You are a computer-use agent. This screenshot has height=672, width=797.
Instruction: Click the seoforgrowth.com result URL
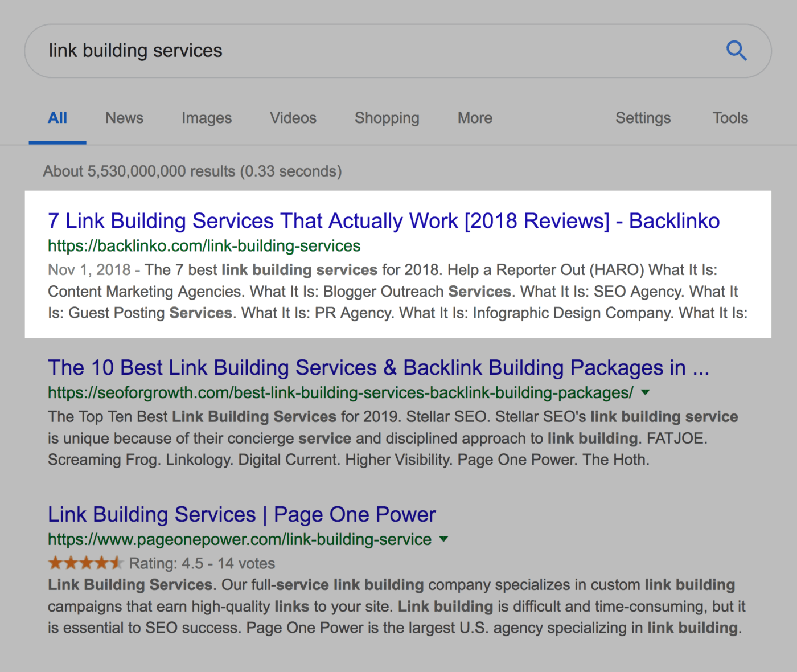coord(340,393)
